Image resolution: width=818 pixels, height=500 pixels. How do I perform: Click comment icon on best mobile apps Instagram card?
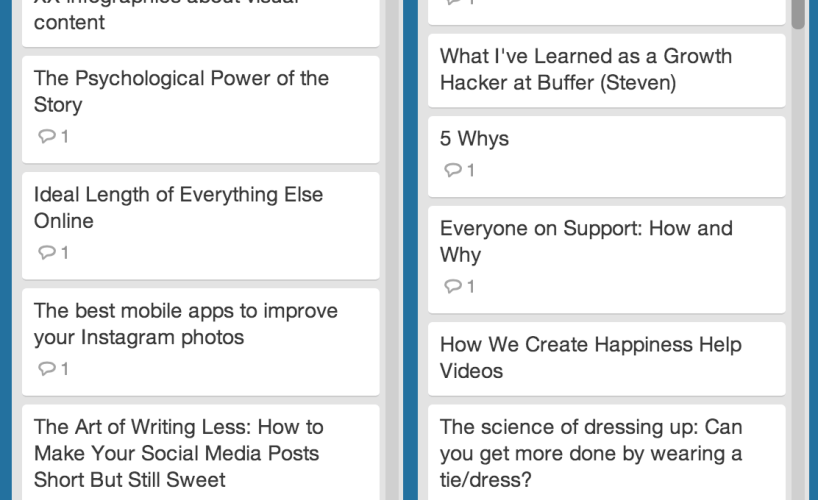(x=47, y=369)
